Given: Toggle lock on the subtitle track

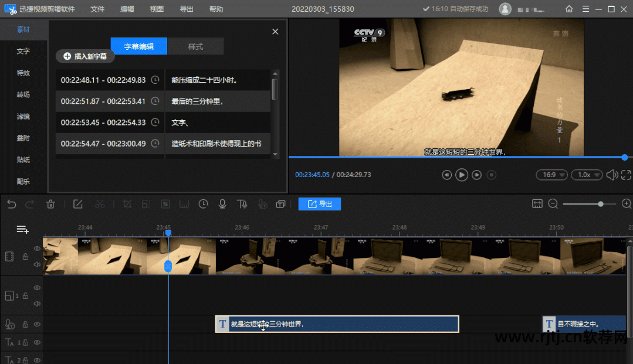Looking at the screenshot, I should tap(25, 324).
